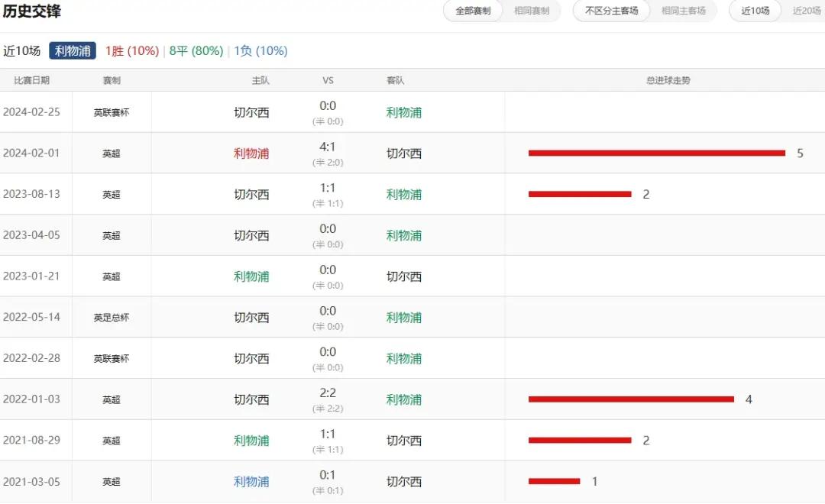Click 英联赛杯 in the 2024-02-25 row
The image size is (825, 504).
coord(112,112)
